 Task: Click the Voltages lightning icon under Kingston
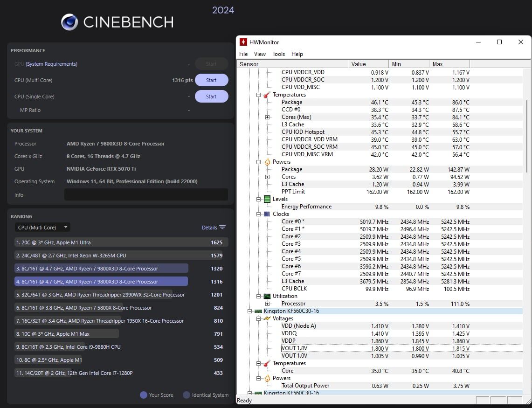[267, 319]
